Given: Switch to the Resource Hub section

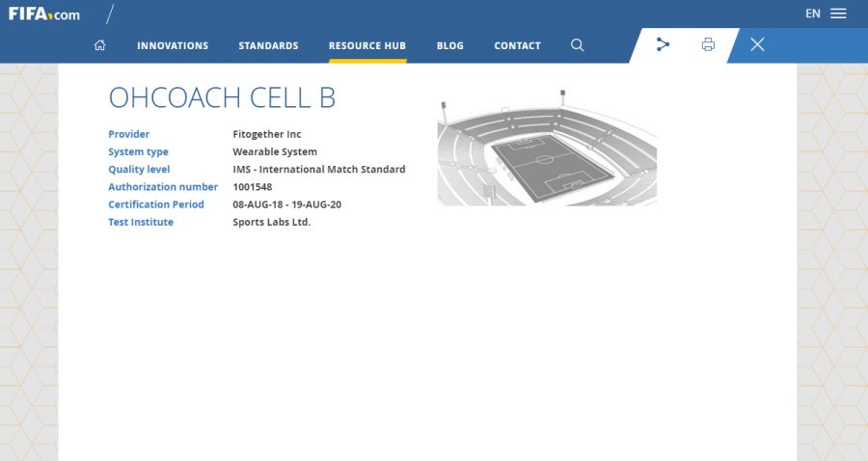Looking at the screenshot, I should [366, 45].
